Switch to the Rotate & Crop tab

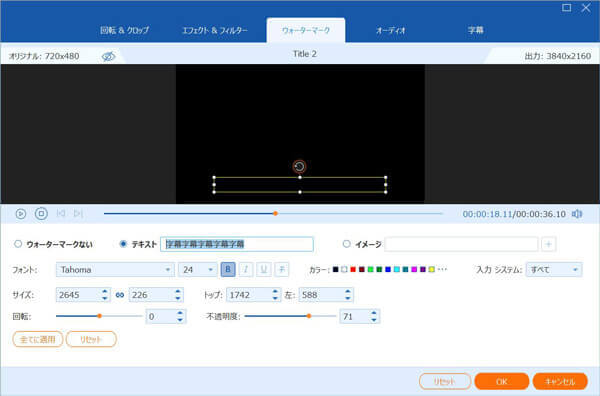coord(124,30)
